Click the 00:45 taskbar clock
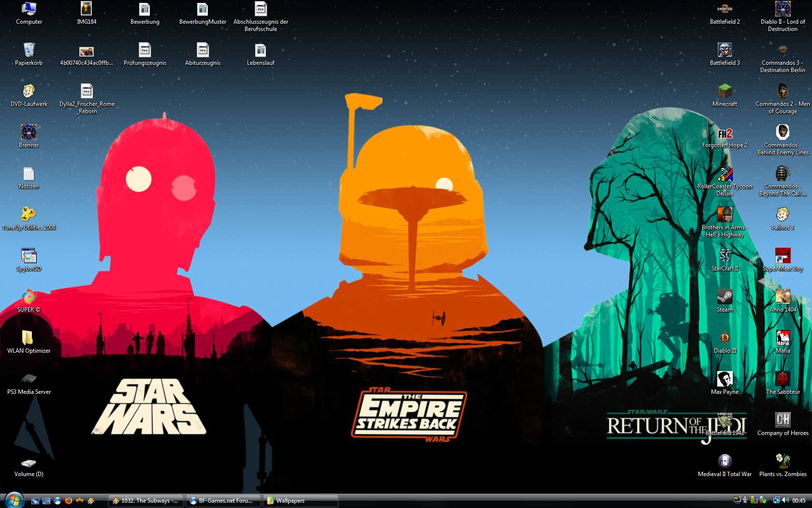Screen dimensions: 812x508 799,501
